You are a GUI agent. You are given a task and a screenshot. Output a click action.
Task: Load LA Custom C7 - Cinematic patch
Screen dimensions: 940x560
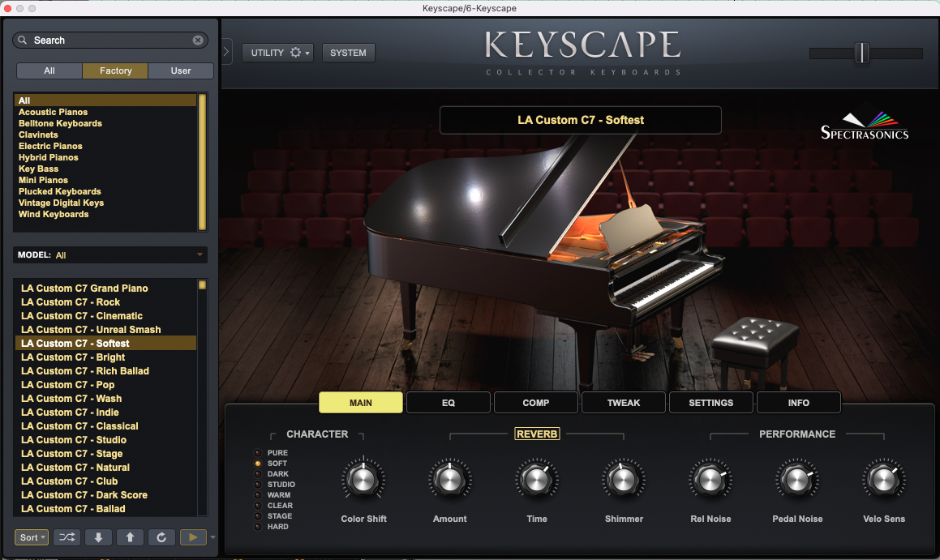82,315
